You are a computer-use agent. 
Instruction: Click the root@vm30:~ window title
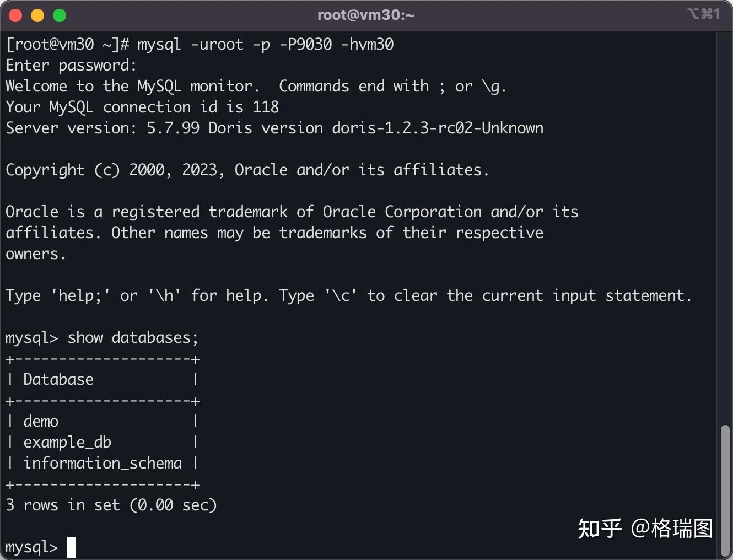point(366,15)
